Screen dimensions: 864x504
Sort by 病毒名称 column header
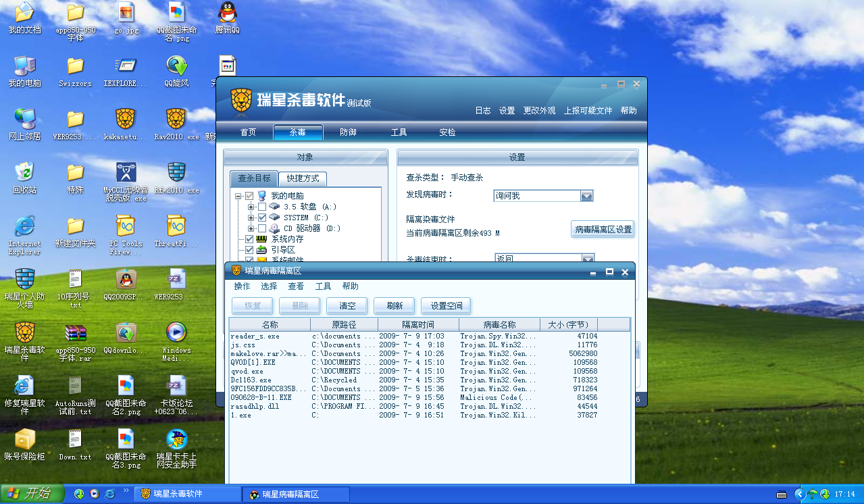(499, 325)
